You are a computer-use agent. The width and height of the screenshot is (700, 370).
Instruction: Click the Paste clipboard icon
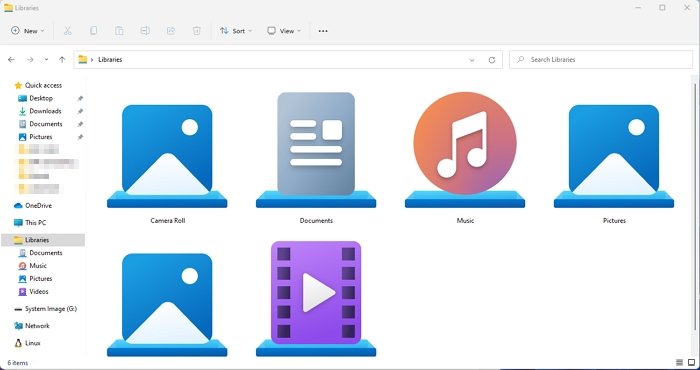tap(119, 31)
